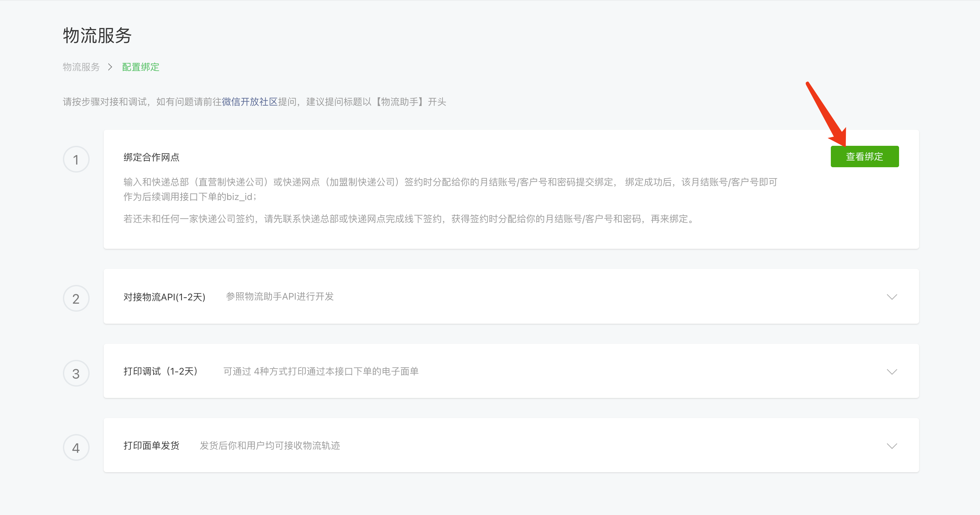This screenshot has height=515, width=980.
Task: Click the step 2 circle icon
Action: [76, 299]
